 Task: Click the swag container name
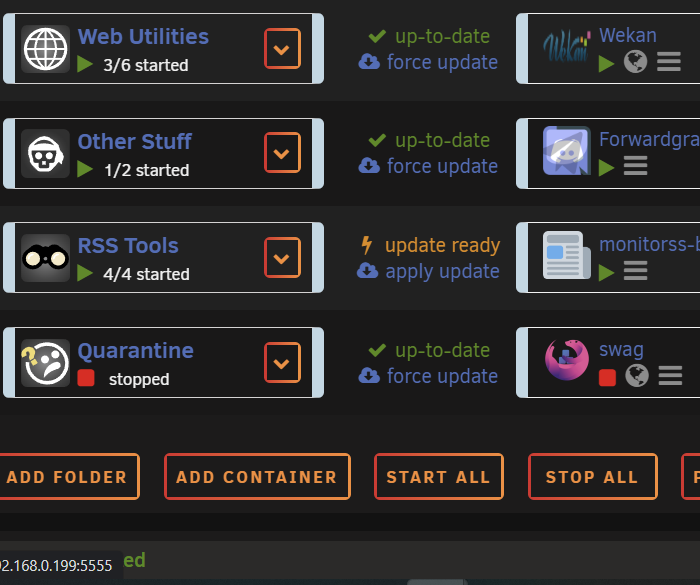coord(621,350)
